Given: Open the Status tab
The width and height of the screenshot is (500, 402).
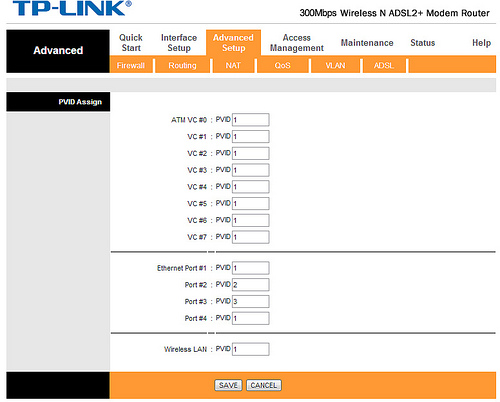Looking at the screenshot, I should pyautogui.click(x=423, y=43).
